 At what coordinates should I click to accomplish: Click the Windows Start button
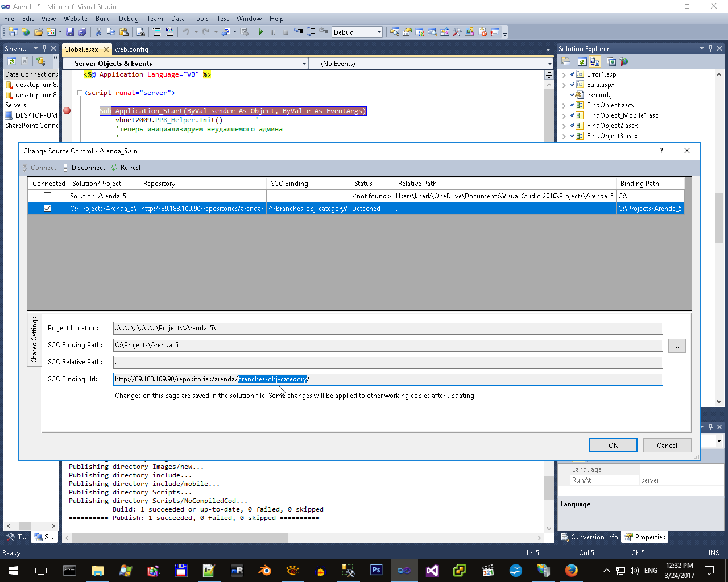tap(14, 570)
